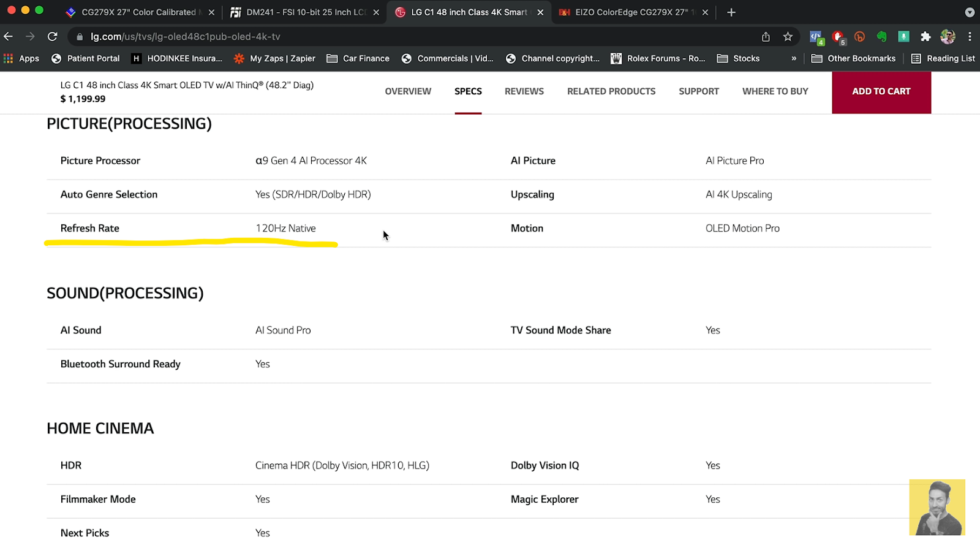The width and height of the screenshot is (980, 545).
Task: Click the OLED Motion Pro value
Action: pos(742,228)
